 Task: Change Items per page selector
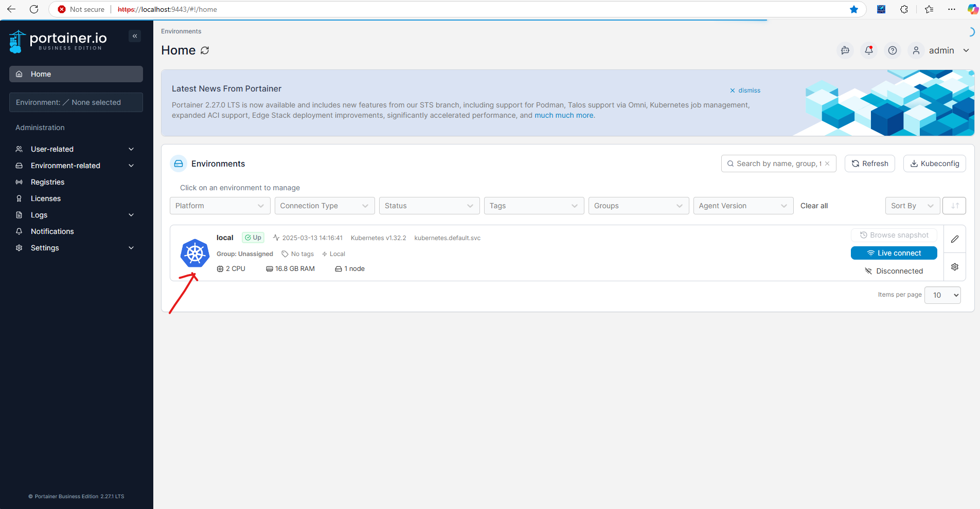[x=942, y=295]
